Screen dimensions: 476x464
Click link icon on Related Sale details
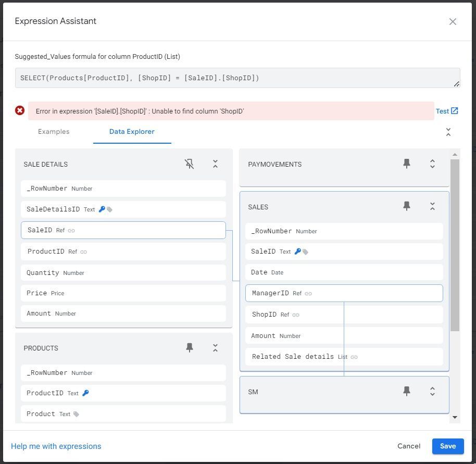coord(354,357)
